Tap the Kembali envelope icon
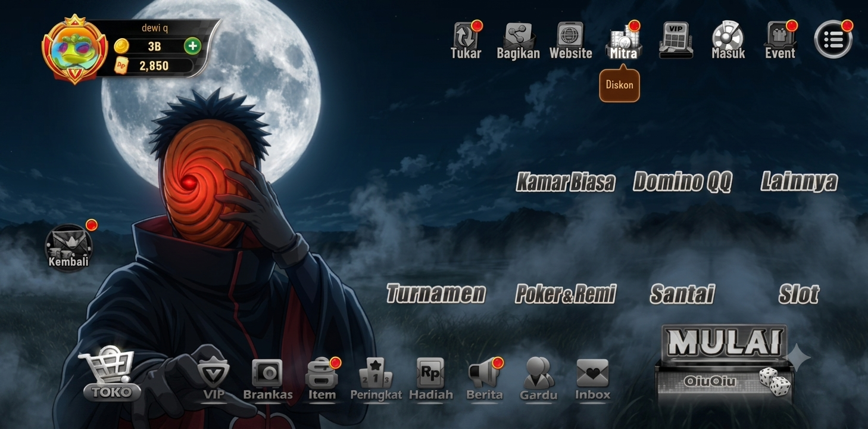The width and height of the screenshot is (868, 429). coord(68,247)
